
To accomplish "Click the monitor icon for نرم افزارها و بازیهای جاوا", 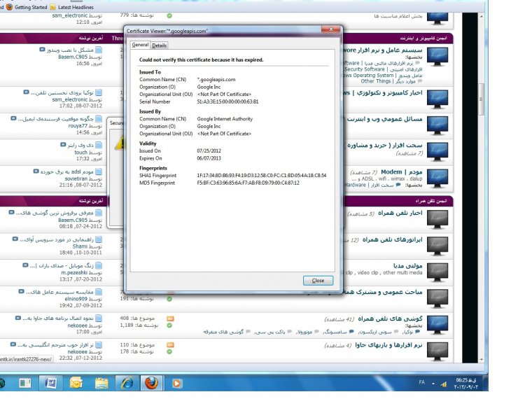I will (x=437, y=351).
